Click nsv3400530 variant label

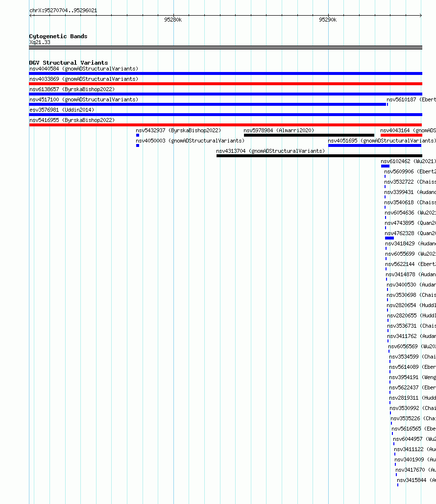click(x=411, y=285)
